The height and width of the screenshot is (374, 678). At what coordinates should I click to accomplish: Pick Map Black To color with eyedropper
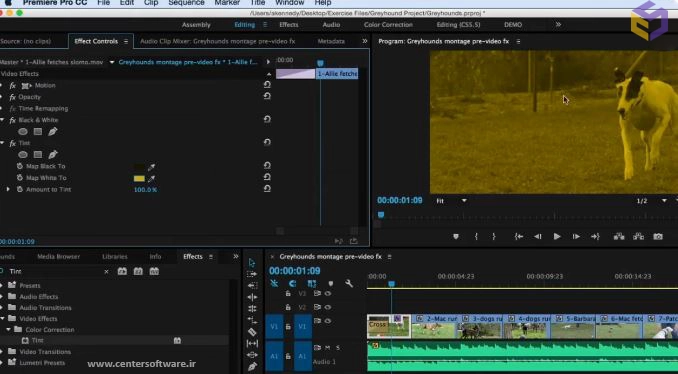[151, 166]
